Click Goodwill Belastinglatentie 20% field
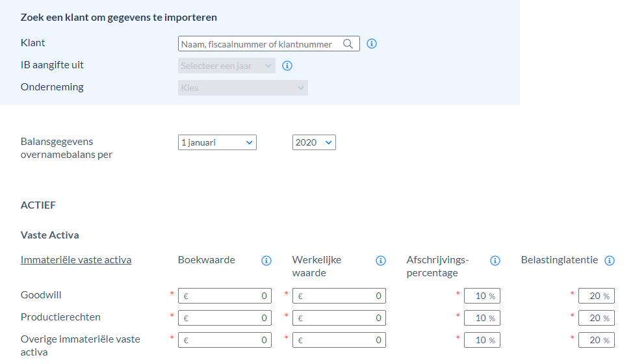The width and height of the screenshot is (633, 364). 597,296
